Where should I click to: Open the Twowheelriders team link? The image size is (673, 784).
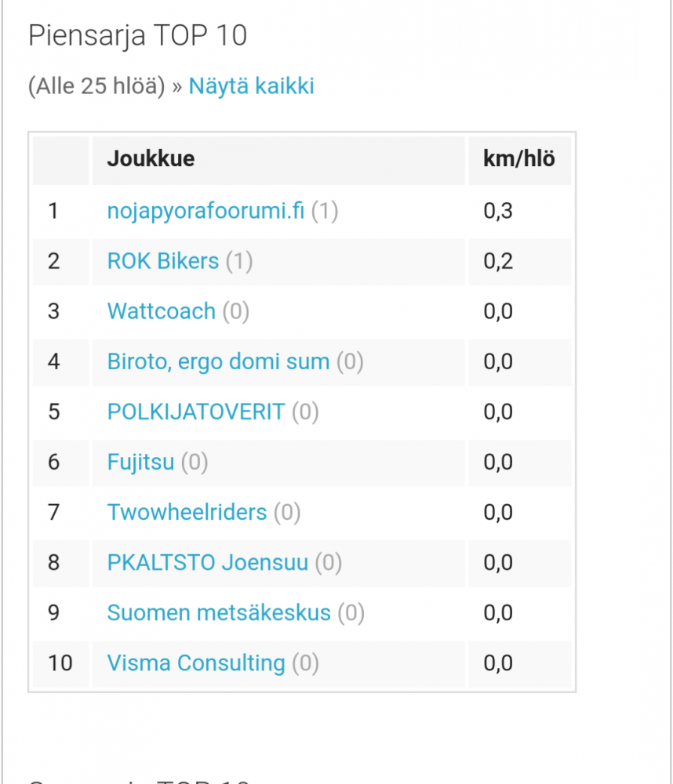(187, 512)
